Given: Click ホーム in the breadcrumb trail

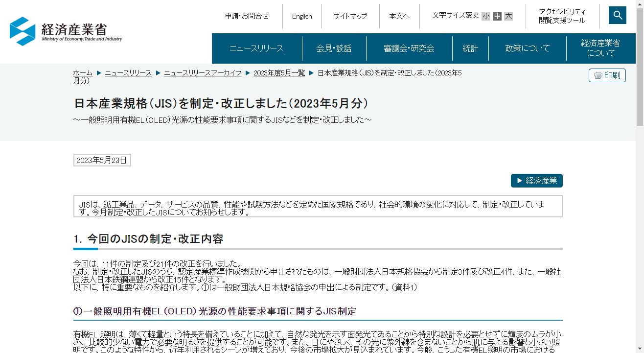Looking at the screenshot, I should point(82,72).
